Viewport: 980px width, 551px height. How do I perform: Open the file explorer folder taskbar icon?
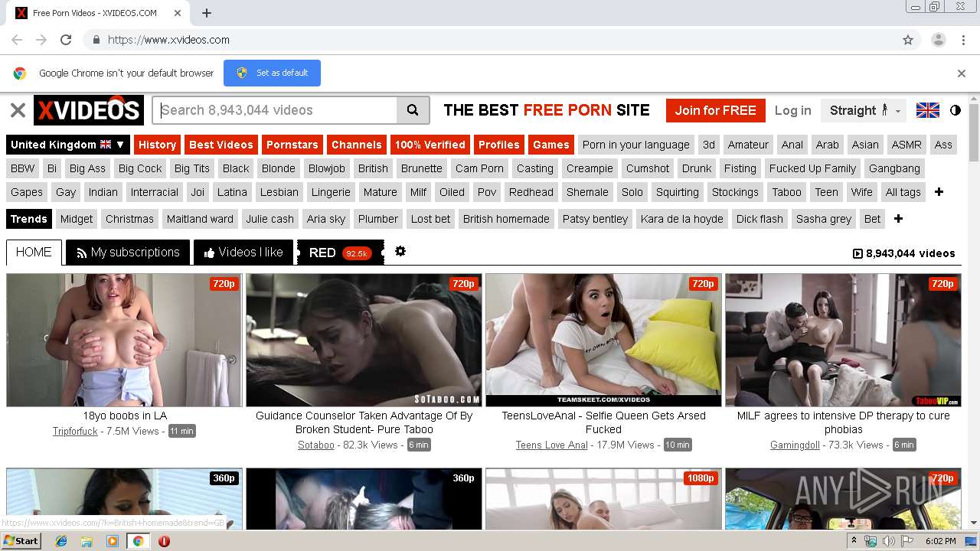click(x=87, y=541)
